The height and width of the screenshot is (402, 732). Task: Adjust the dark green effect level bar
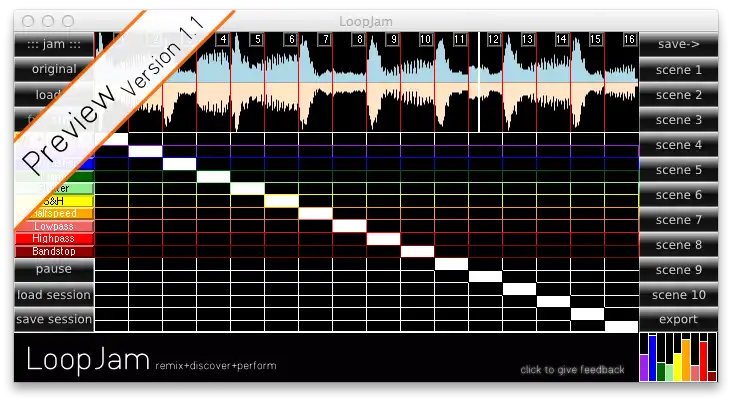(661, 372)
